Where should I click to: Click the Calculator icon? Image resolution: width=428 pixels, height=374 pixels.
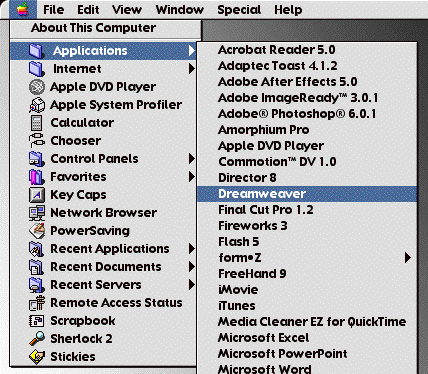[x=36, y=123]
